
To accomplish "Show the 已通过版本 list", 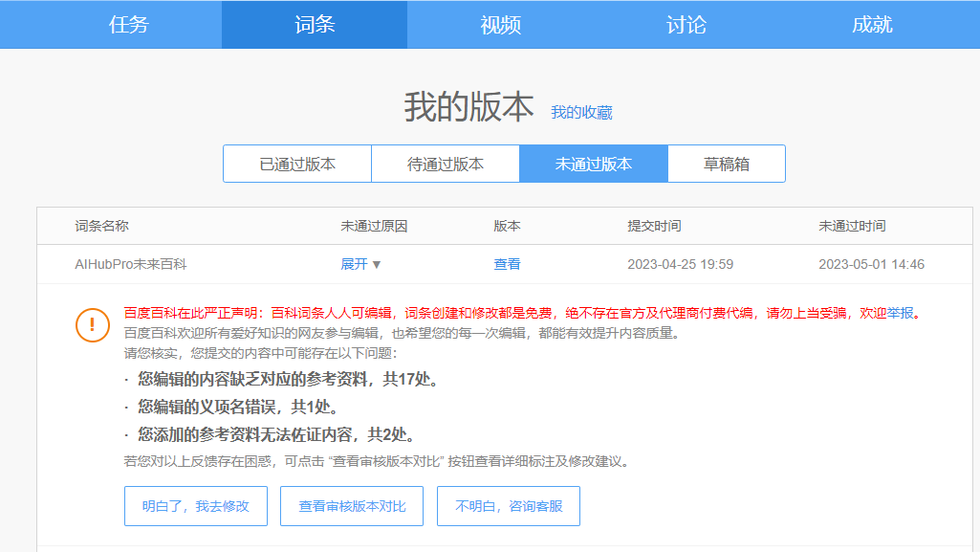I will (x=297, y=164).
